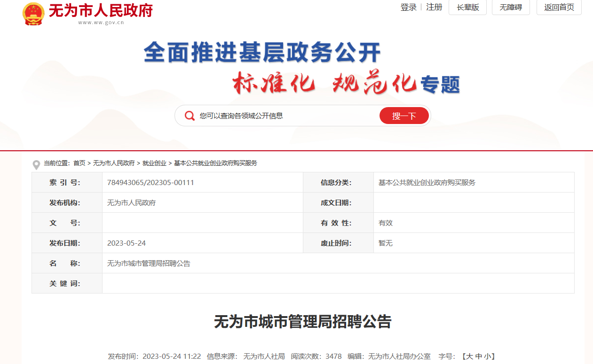The height and width of the screenshot is (364, 593).
Task: Open the 登录 login link
Action: coord(409,7)
